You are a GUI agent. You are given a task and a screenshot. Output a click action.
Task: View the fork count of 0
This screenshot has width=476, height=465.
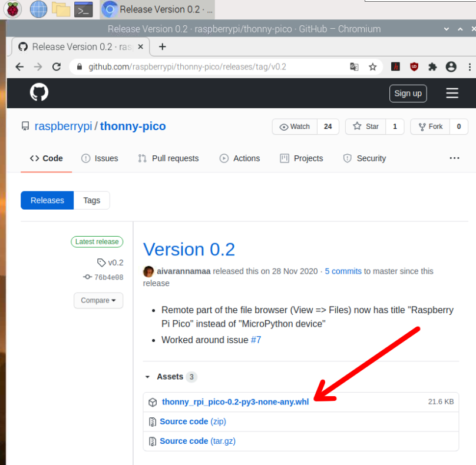tap(459, 127)
